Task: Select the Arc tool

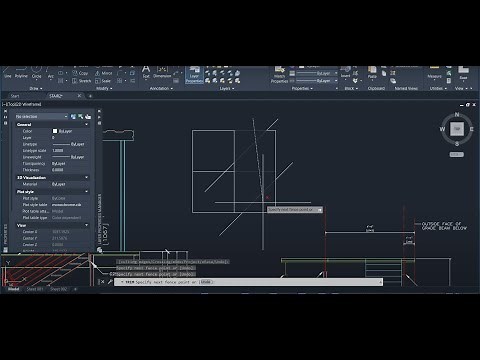Action: (x=50, y=72)
